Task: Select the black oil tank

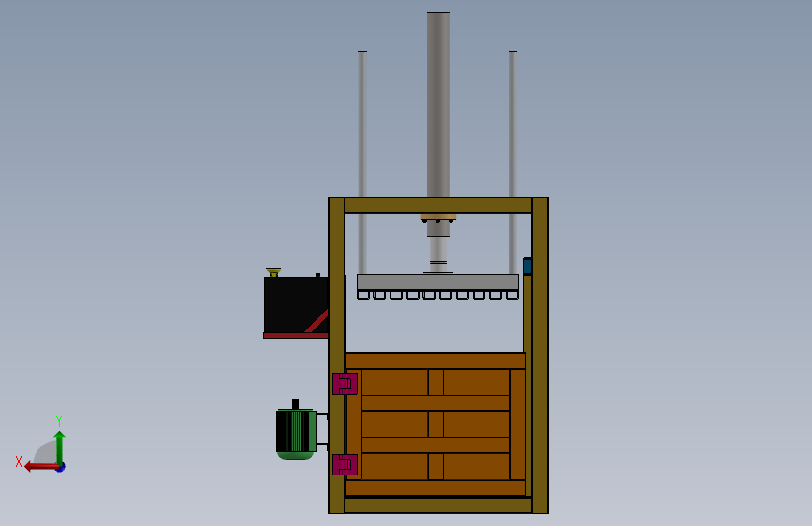Action: point(296,305)
